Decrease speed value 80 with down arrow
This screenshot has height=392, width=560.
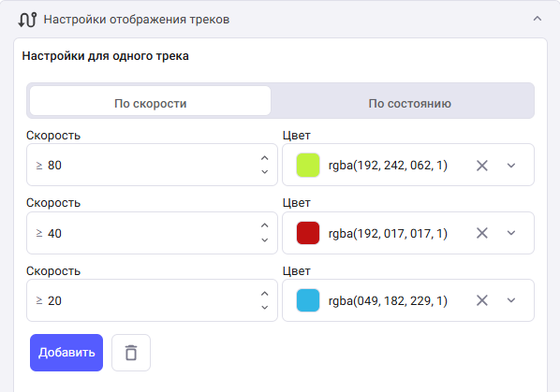click(264, 172)
